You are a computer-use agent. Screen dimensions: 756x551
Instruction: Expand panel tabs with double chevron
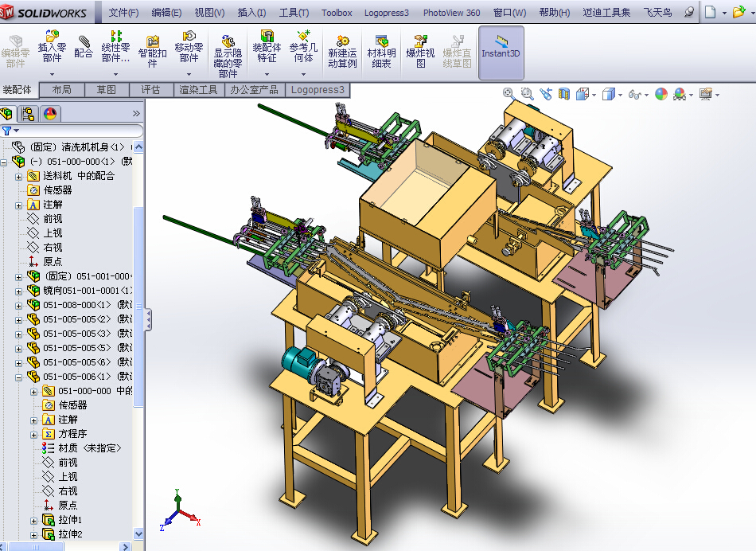[x=136, y=113]
